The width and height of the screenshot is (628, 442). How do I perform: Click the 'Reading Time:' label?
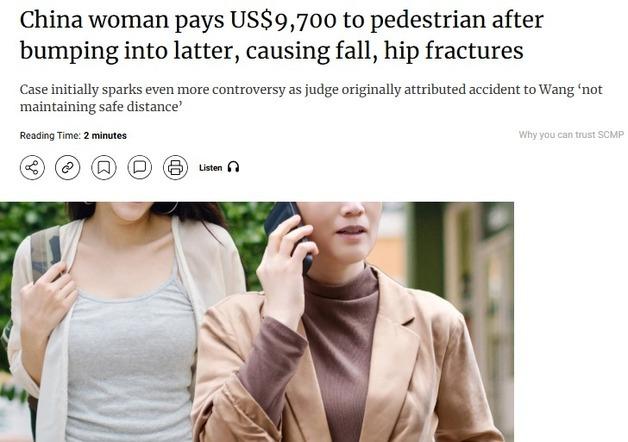50,136
